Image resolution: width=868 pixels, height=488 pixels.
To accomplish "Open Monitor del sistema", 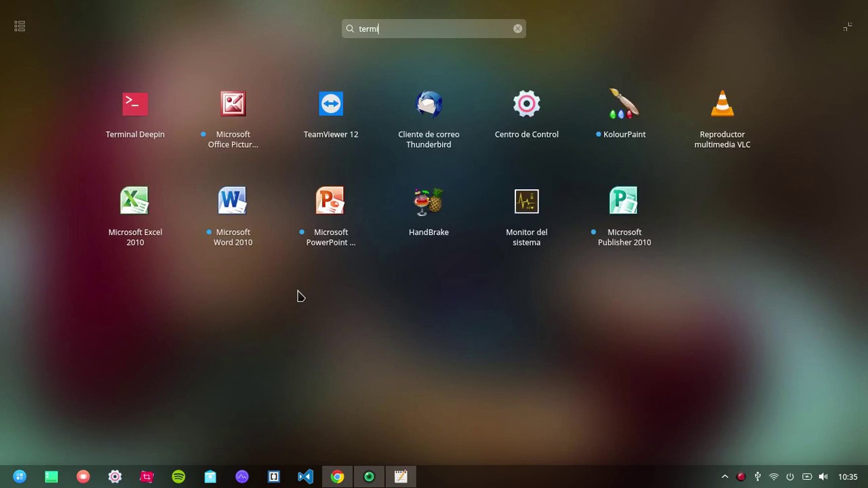I will [x=526, y=201].
